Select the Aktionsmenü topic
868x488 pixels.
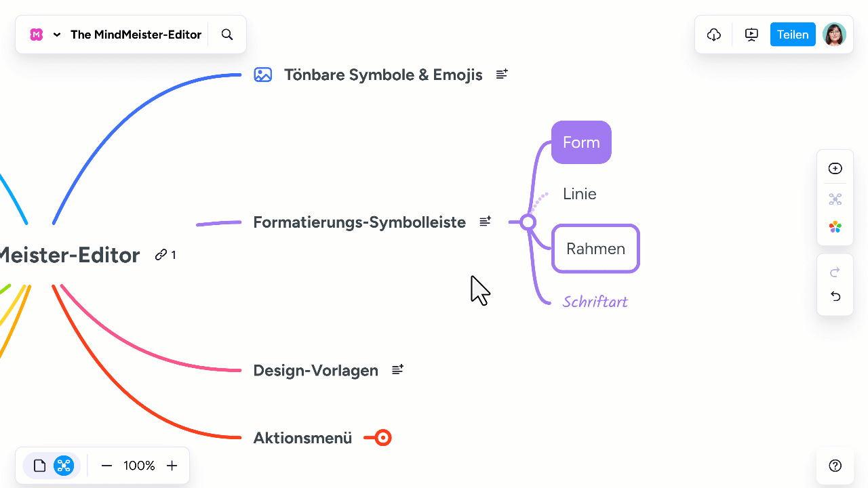pos(302,438)
